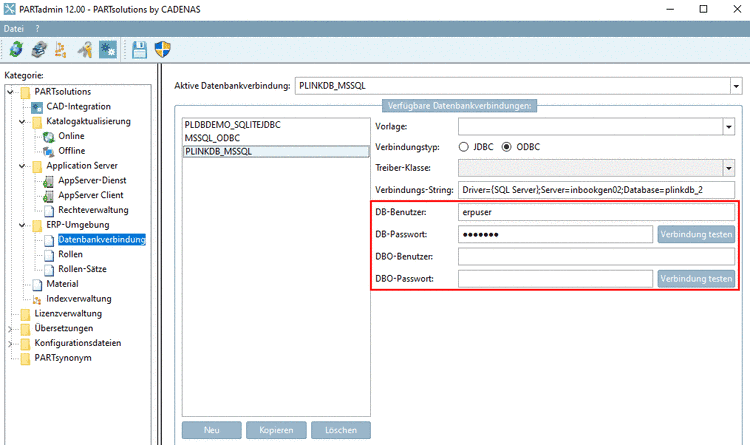This screenshot has width=750, height=445.
Task: Click the user key toolbar icon
Action: tap(85, 49)
